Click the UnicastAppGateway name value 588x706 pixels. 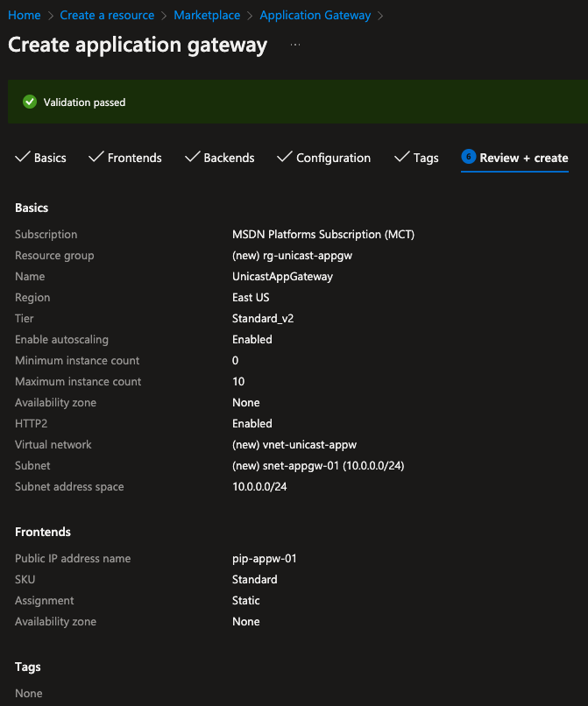pyautogui.click(x=282, y=277)
